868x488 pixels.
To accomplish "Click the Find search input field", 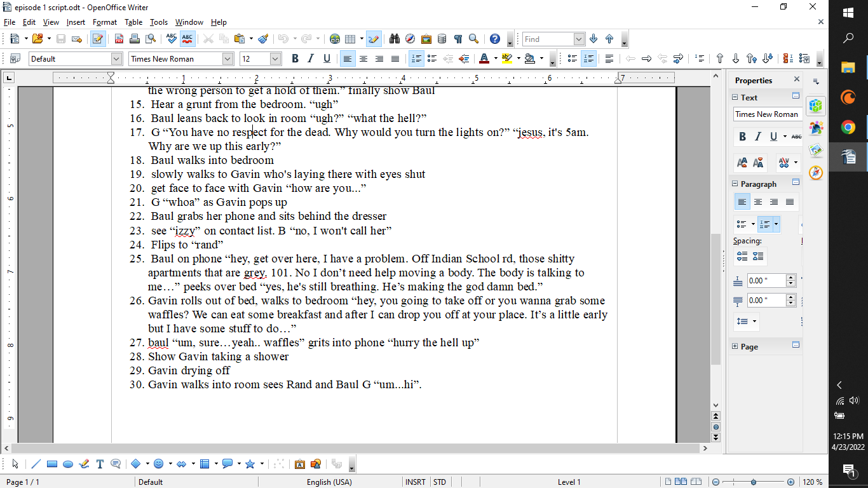I will [548, 39].
